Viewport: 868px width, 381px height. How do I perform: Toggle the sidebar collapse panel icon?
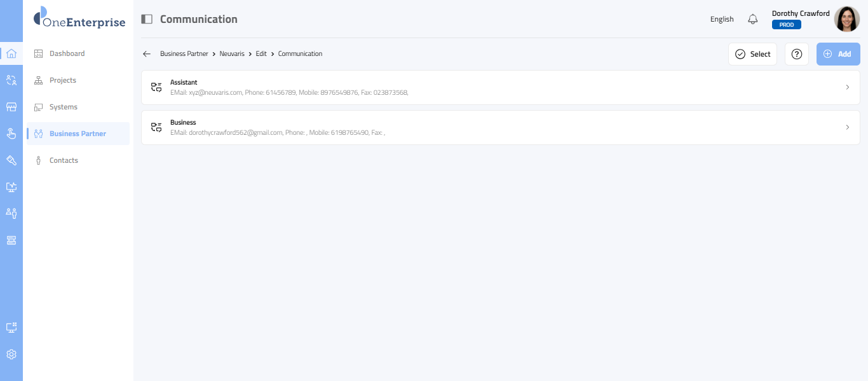point(147,19)
